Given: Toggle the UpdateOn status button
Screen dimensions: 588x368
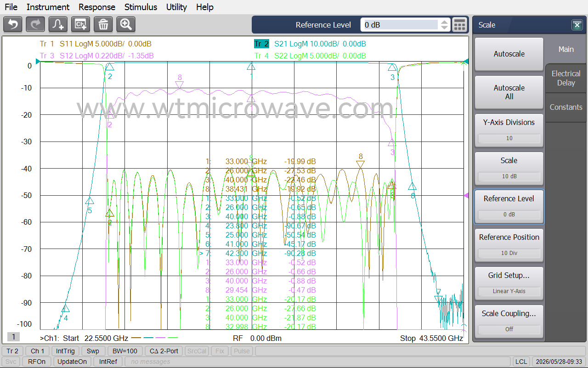Looking at the screenshot, I should tap(72, 362).
